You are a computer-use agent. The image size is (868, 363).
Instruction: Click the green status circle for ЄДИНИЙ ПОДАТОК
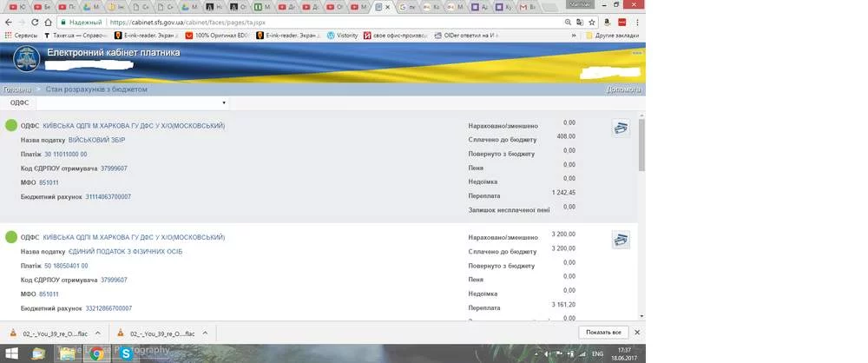tap(11, 237)
